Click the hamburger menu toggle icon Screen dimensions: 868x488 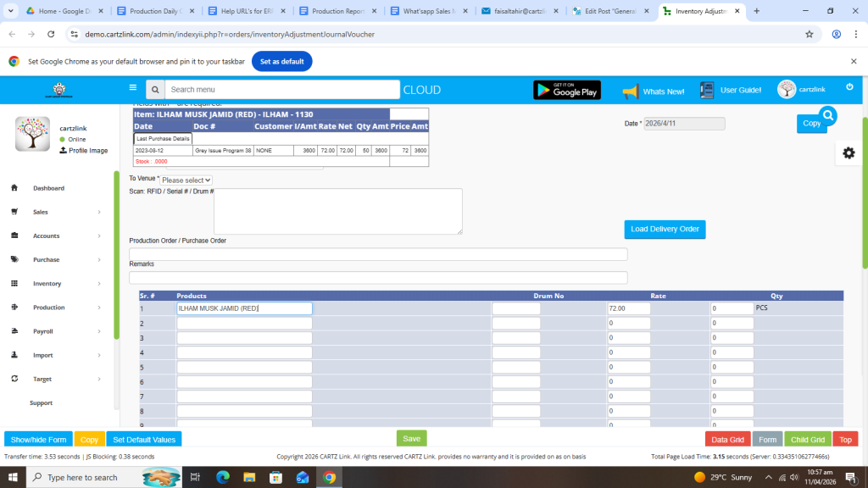[x=132, y=87]
